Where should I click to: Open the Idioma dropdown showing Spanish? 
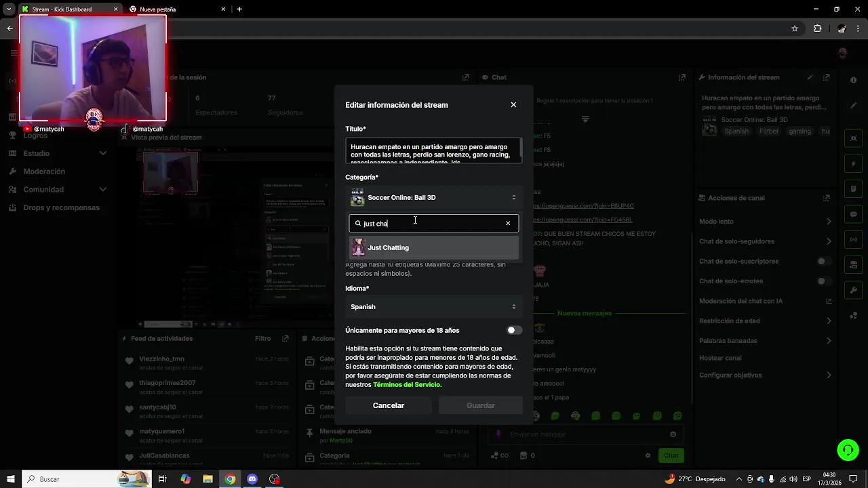[x=433, y=307]
